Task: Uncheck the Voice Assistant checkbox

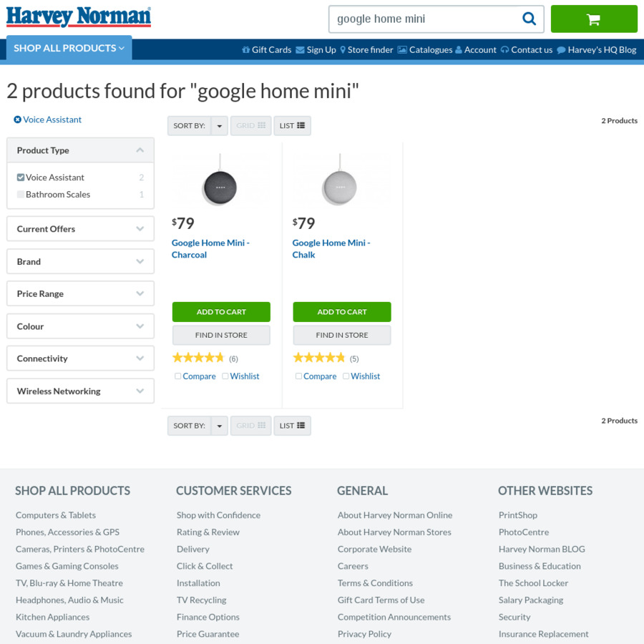Action: [x=21, y=177]
